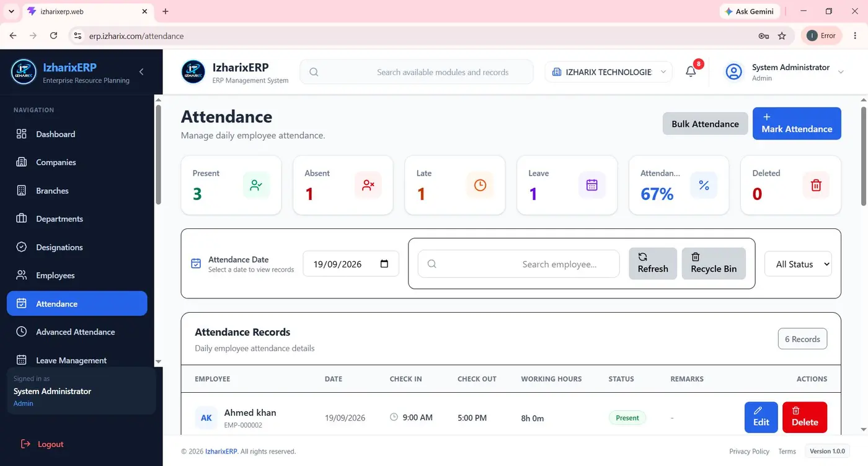868x466 pixels.
Task: Click the Bulk Attendance button
Action: tap(705, 123)
